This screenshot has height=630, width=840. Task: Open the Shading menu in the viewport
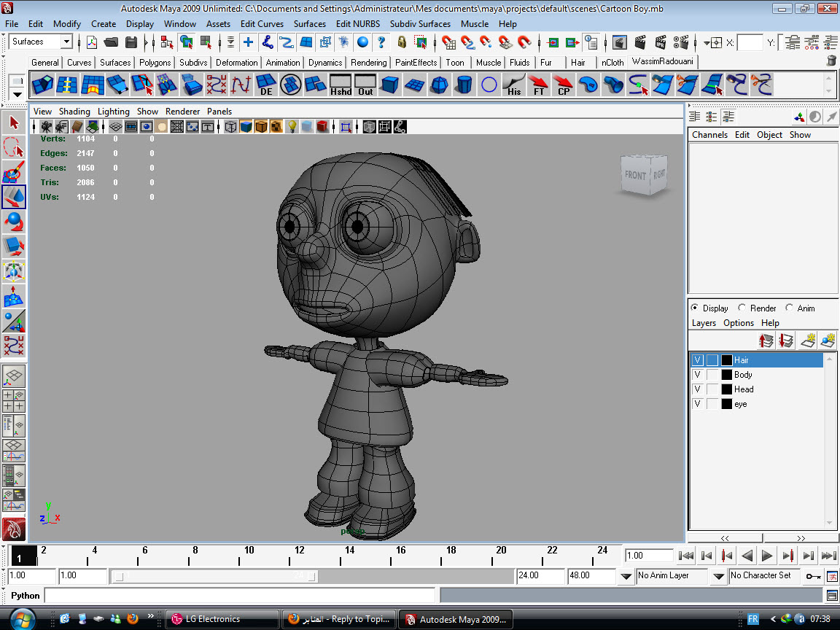click(x=74, y=112)
